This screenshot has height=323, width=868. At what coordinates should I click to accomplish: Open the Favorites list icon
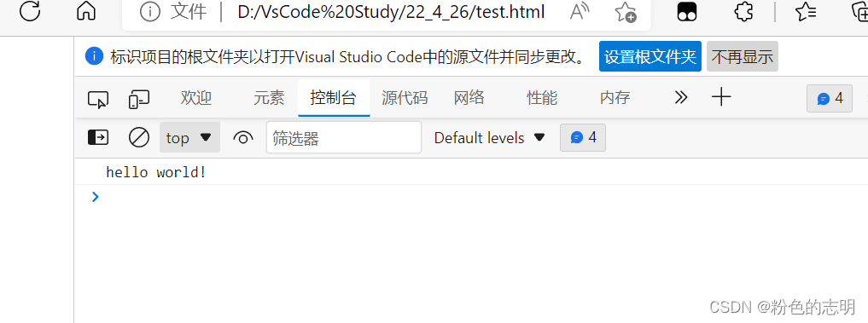point(805,12)
